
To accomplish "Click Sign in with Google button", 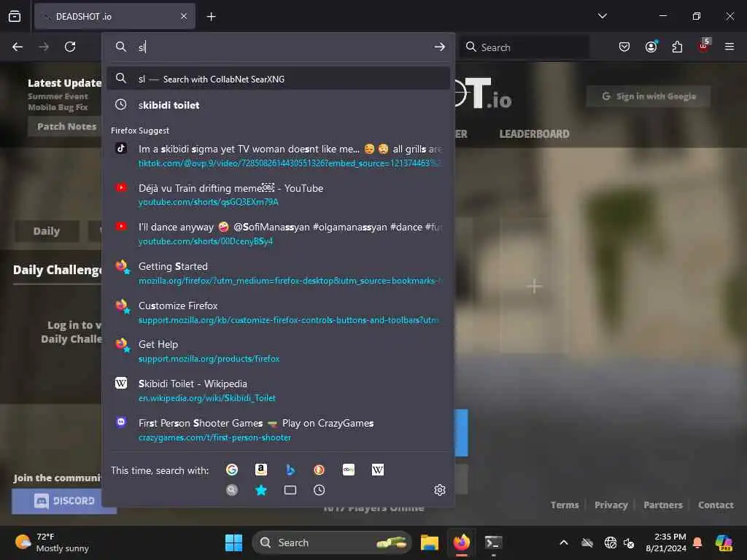I will tap(649, 96).
